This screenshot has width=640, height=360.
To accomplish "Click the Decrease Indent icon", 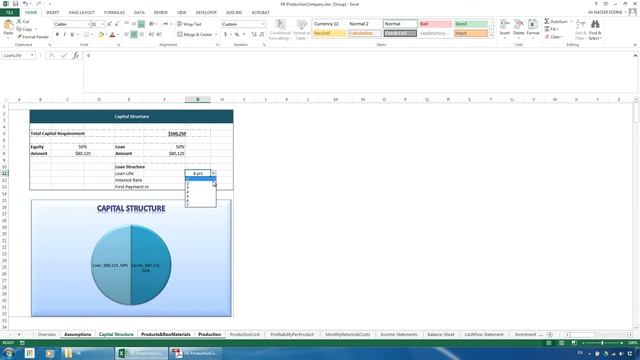I will (151, 35).
